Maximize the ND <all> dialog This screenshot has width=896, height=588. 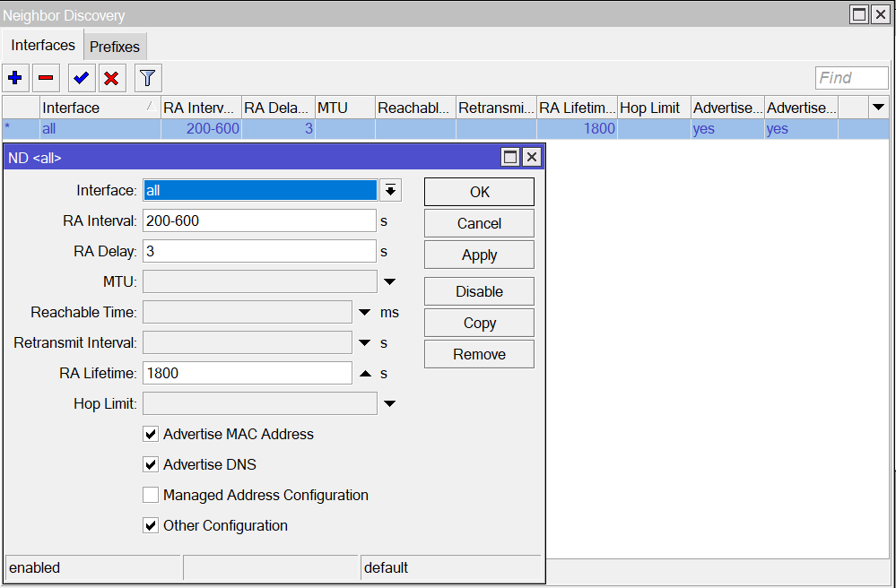pos(510,158)
